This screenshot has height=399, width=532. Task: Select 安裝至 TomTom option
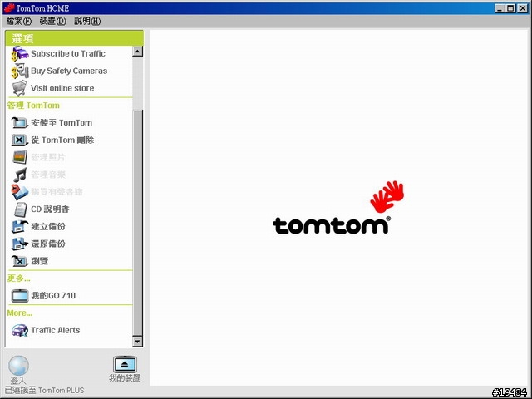(62, 123)
